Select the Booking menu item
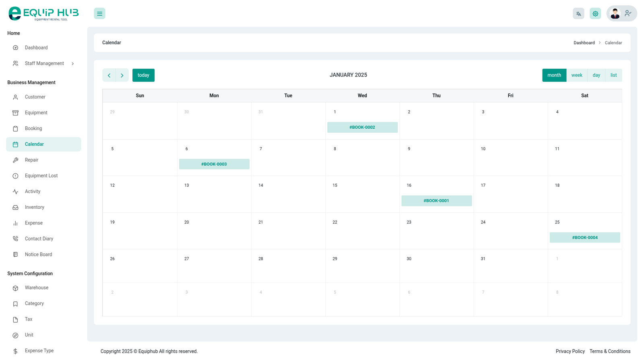This screenshot has width=644, height=362. (33, 129)
